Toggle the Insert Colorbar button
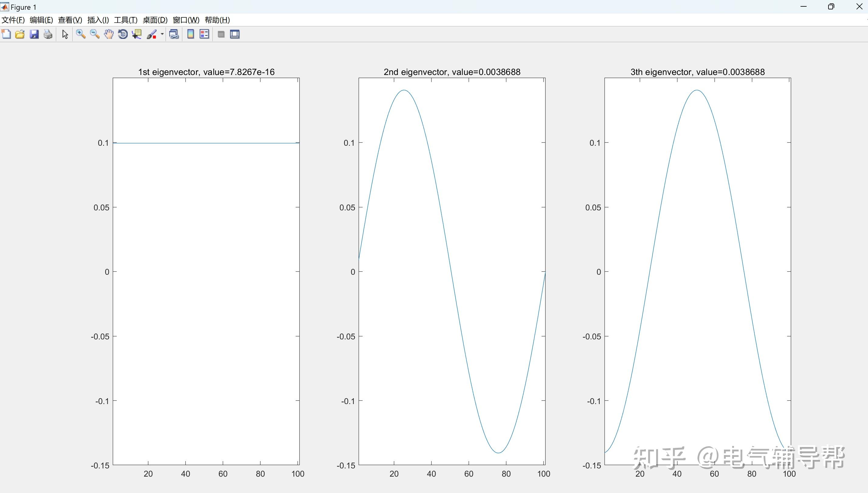 click(191, 34)
